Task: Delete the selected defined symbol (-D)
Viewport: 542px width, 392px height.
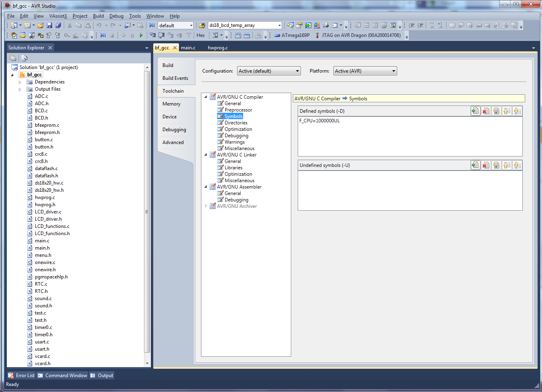Action: 486,111
